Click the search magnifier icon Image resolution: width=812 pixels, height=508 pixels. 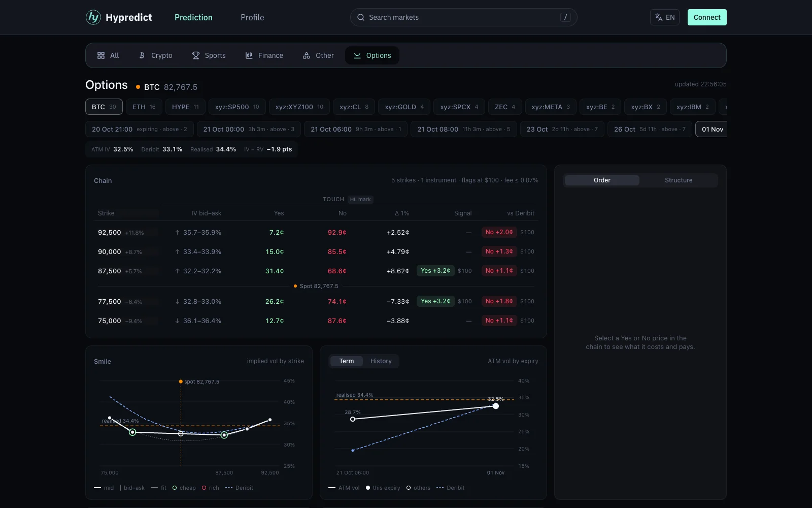point(361,17)
